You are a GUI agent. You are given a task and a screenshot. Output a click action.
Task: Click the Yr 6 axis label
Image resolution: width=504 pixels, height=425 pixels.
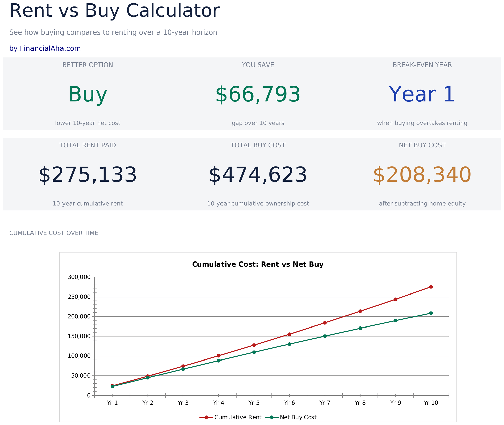pos(289,403)
